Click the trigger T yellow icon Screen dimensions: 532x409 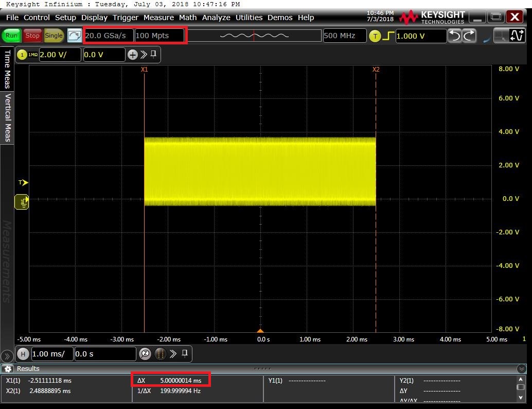[375, 36]
